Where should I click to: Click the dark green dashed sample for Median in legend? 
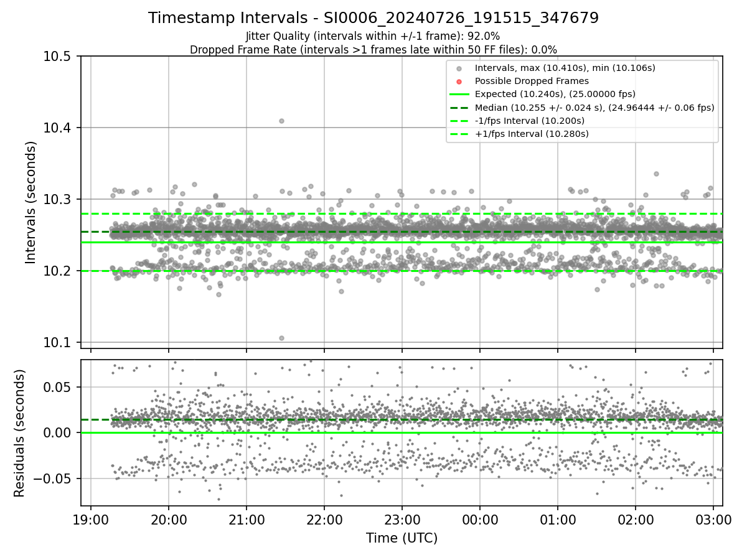point(459,108)
